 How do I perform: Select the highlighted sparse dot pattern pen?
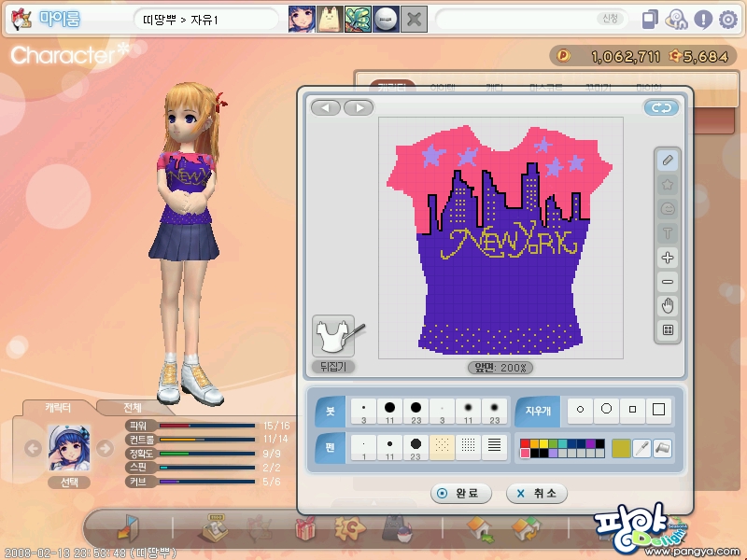[x=442, y=448]
